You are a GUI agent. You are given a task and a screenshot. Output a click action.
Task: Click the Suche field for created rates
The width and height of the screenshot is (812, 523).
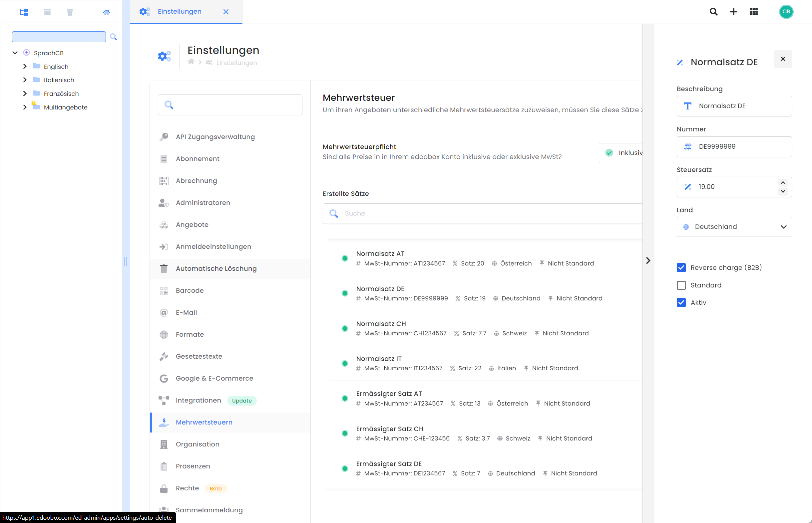coord(483,214)
